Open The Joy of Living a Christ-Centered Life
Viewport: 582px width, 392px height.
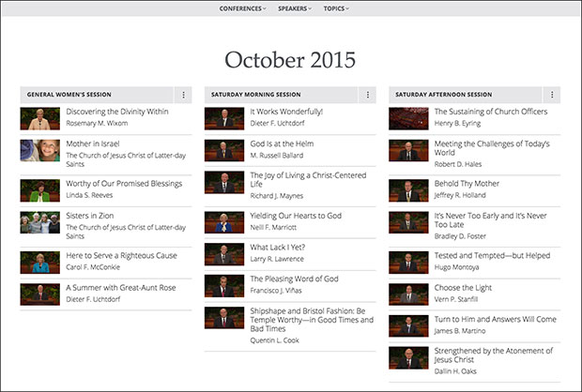[x=308, y=179]
